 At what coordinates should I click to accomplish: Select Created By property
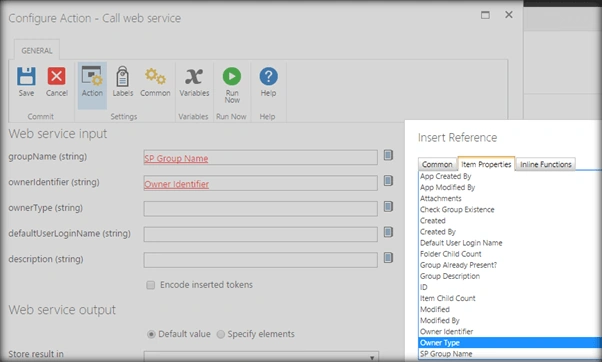tap(438, 232)
